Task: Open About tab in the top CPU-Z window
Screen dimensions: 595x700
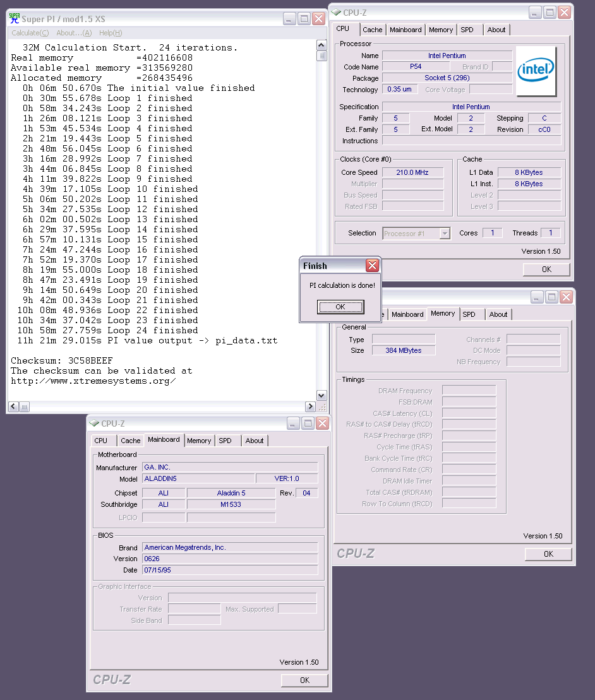Action: (x=496, y=30)
